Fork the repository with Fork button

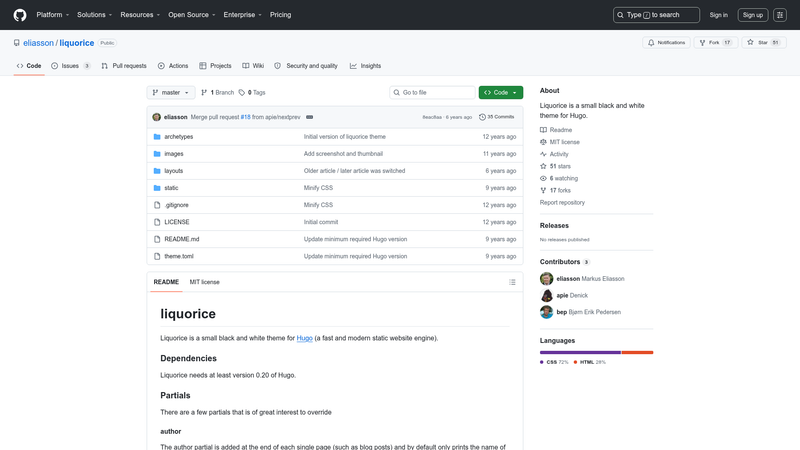(715, 43)
